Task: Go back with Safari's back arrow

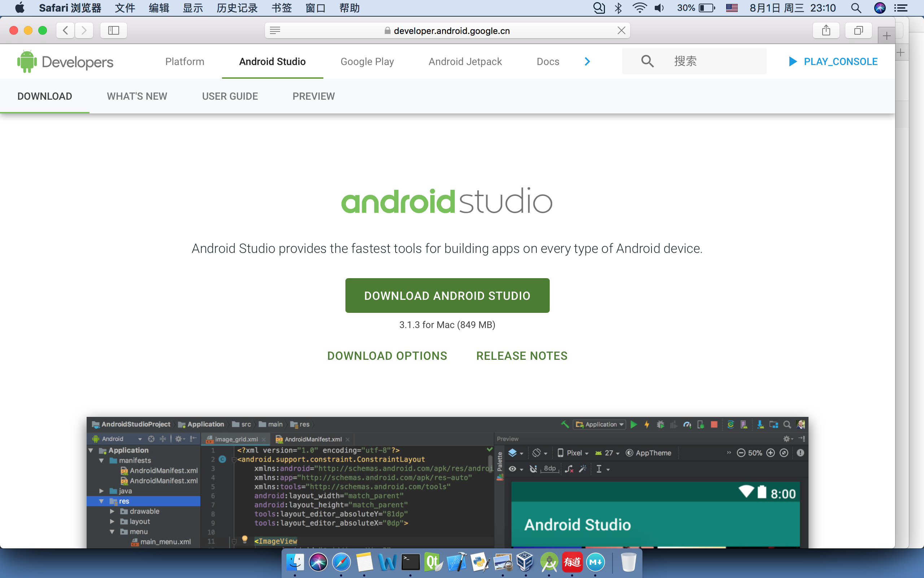Action: [x=66, y=30]
